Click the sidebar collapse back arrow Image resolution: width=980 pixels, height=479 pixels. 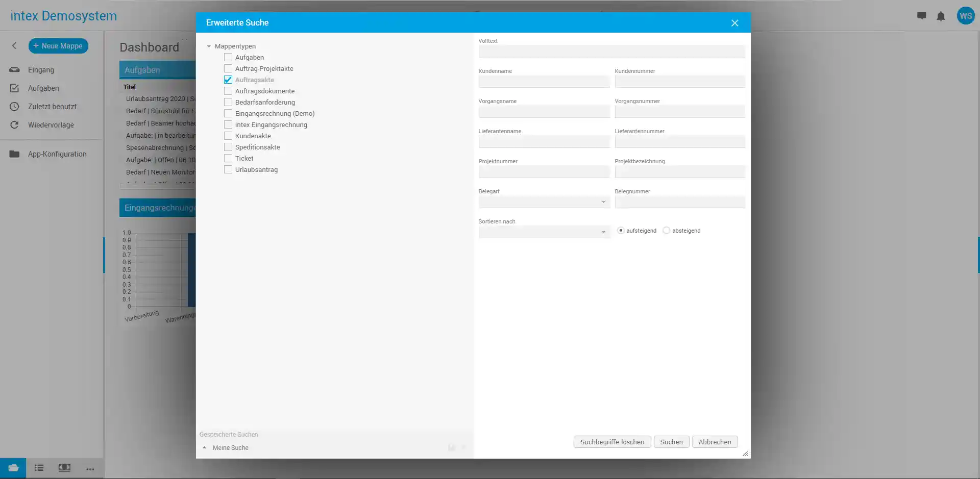coord(14,46)
